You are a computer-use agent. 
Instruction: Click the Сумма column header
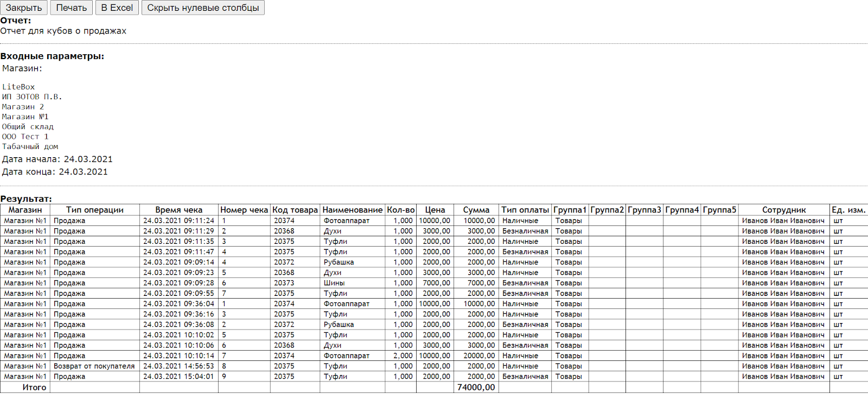[x=476, y=210]
